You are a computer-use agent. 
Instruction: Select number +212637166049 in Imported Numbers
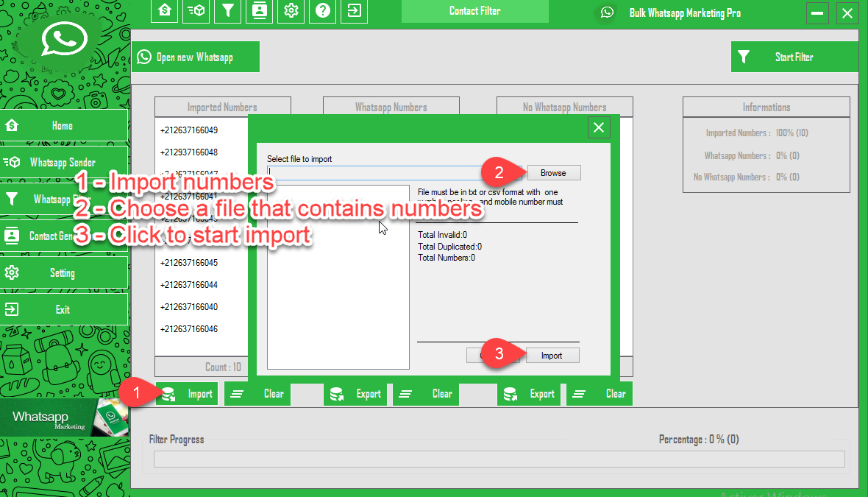(189, 130)
